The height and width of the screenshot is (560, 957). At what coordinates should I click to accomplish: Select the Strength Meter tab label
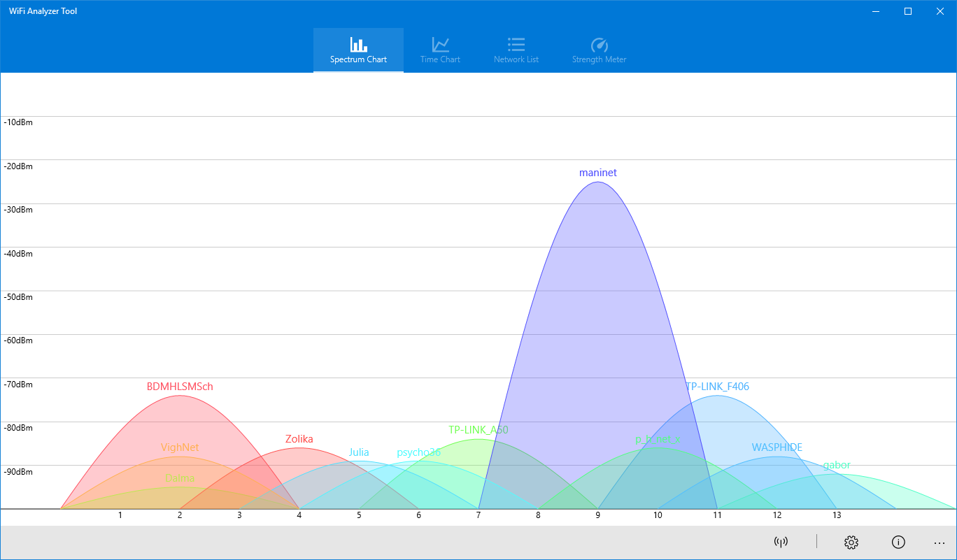click(599, 59)
